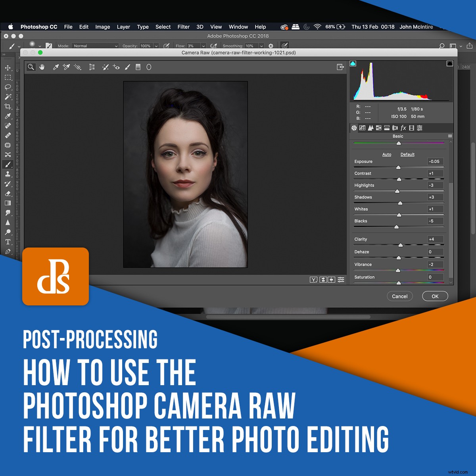This screenshot has height=476, width=476.
Task: Open the Window menu
Action: pyautogui.click(x=238, y=27)
